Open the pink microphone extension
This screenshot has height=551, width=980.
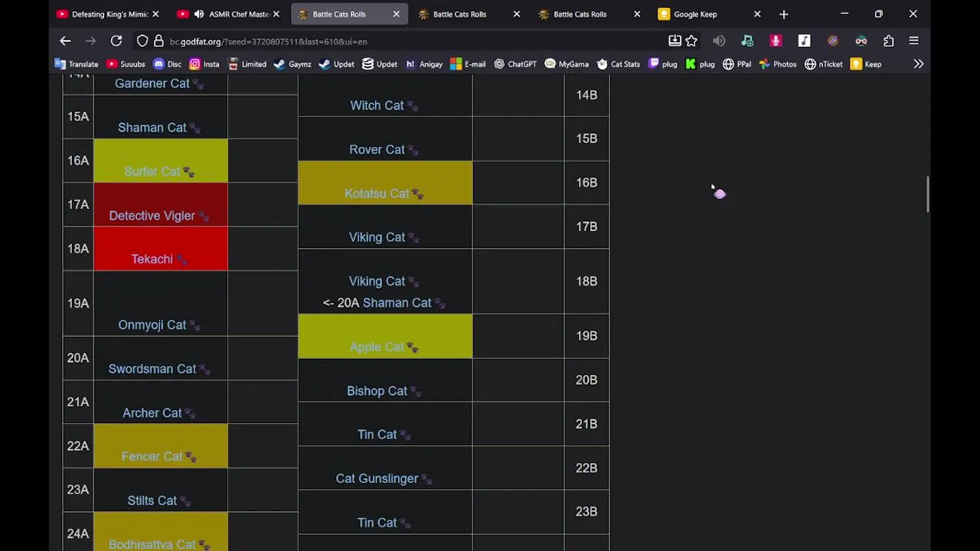pos(776,41)
